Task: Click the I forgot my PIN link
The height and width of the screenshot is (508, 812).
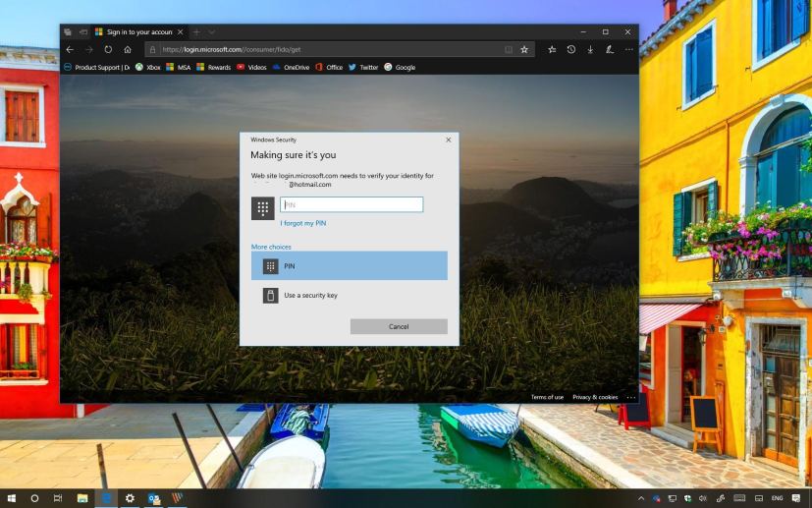Action: 303,223
